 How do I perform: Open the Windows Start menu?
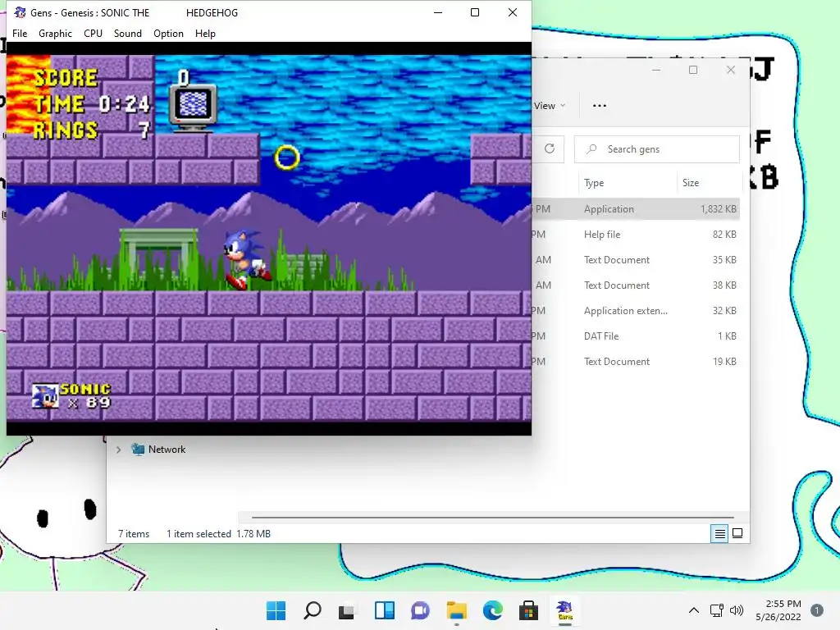pos(276,610)
